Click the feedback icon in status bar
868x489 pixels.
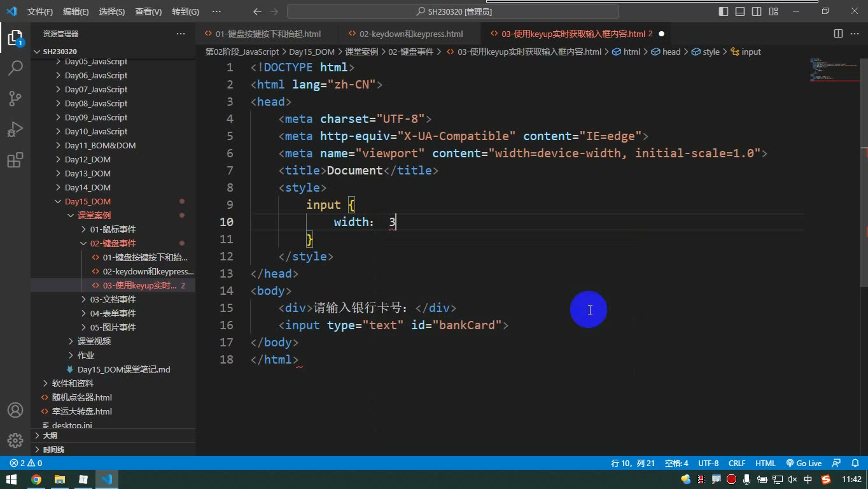pyautogui.click(x=837, y=464)
